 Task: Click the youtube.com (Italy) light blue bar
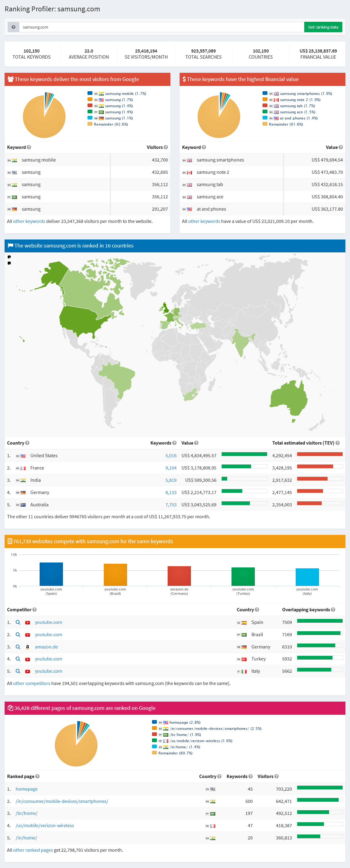(x=307, y=577)
